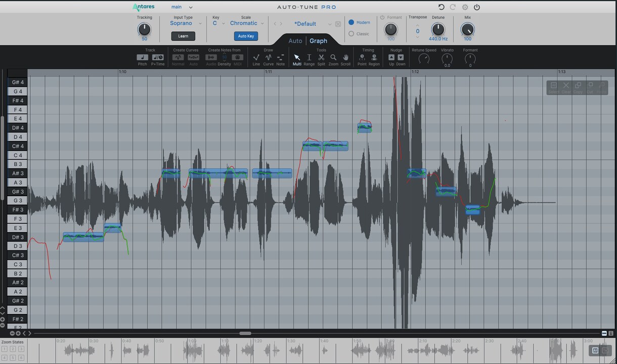Select the Line draw tool
This screenshot has width=617, height=364.
[x=256, y=58]
